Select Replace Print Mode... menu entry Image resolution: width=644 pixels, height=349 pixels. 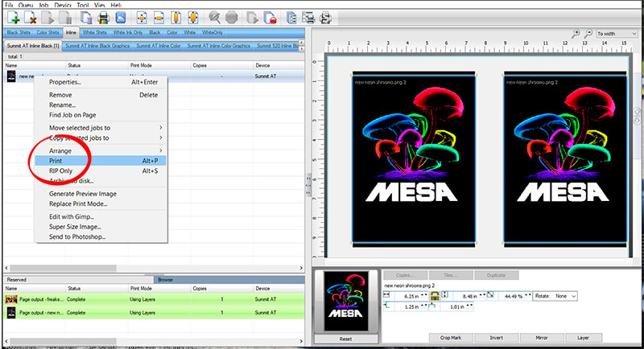(101, 203)
